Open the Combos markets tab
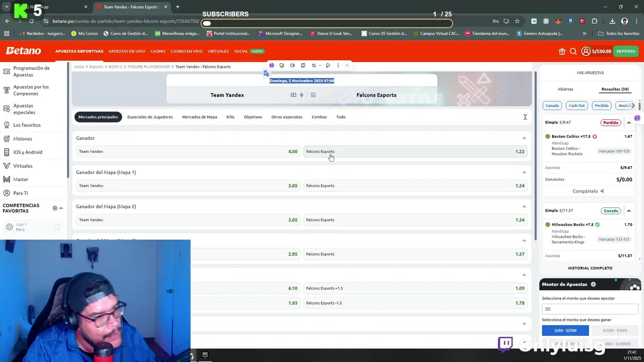The image size is (644, 362). coord(319,117)
